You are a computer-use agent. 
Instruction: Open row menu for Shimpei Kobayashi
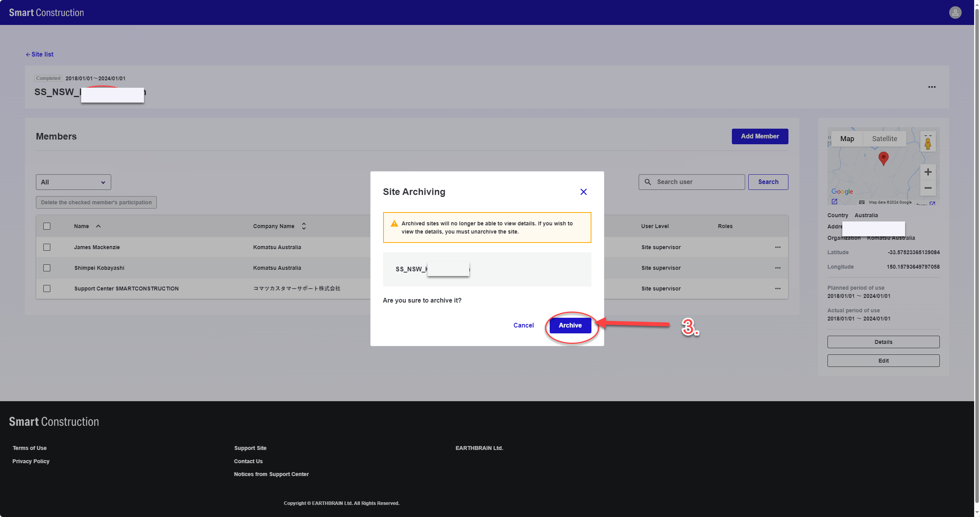point(778,268)
